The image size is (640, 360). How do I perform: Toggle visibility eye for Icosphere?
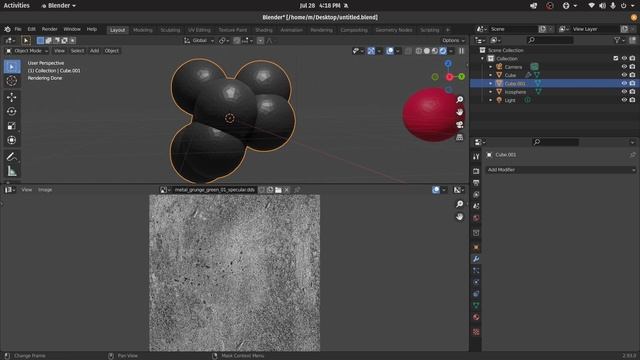point(624,92)
